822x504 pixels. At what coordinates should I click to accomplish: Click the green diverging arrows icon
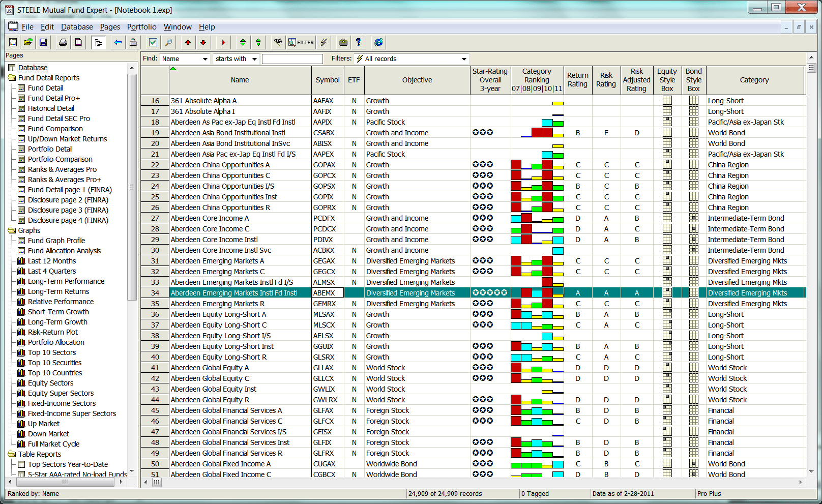pos(243,42)
